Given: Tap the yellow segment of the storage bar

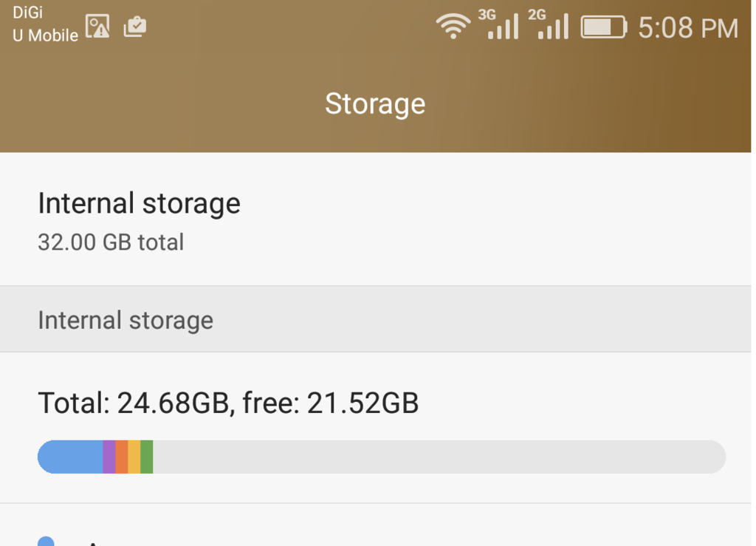Looking at the screenshot, I should pos(134,457).
